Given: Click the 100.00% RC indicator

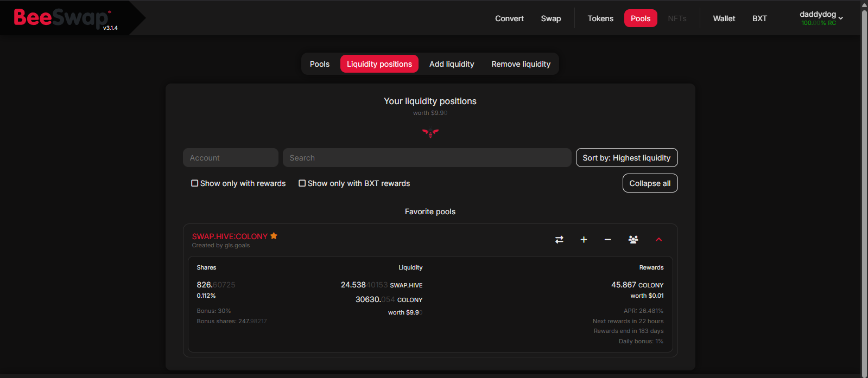Looking at the screenshot, I should (x=819, y=23).
